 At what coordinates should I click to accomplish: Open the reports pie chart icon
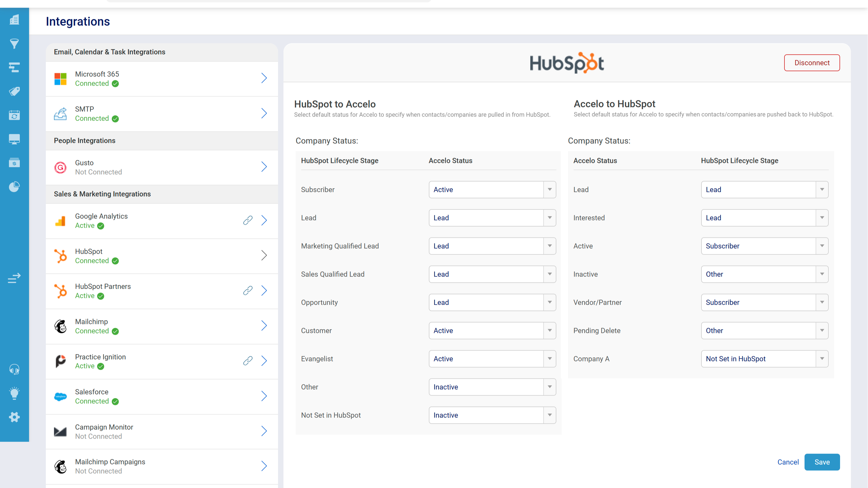[14, 187]
